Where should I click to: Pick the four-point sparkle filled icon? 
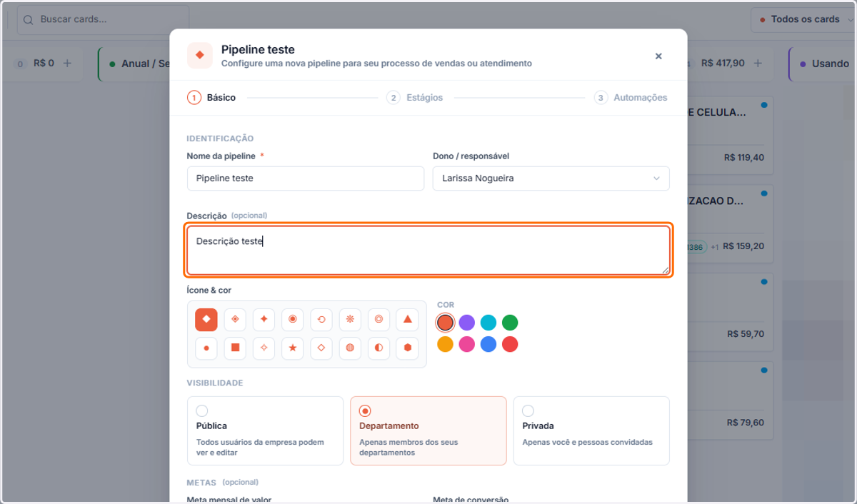(264, 319)
